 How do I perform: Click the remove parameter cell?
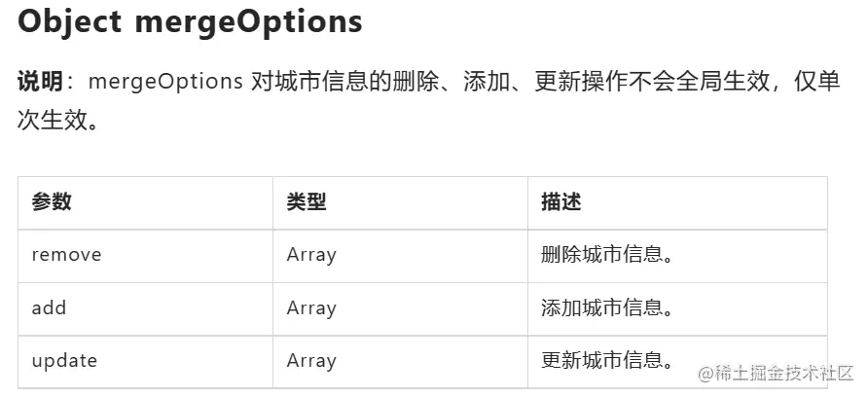pos(66,255)
